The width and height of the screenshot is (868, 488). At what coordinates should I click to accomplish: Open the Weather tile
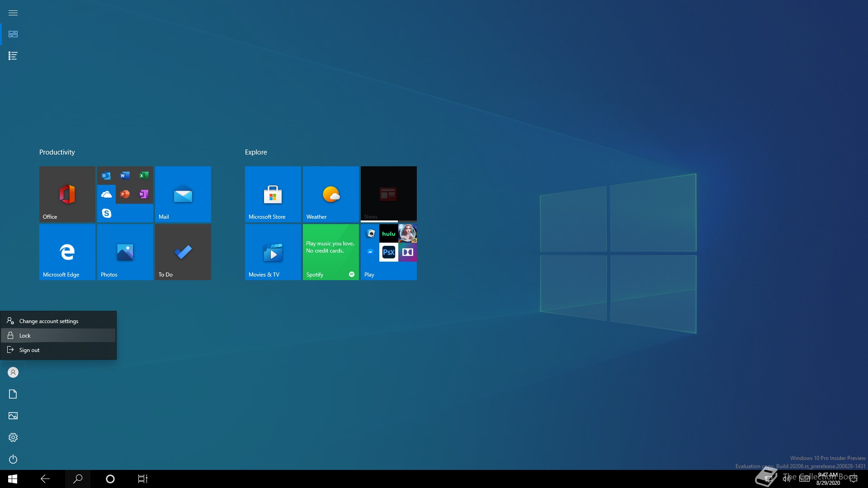pyautogui.click(x=331, y=194)
